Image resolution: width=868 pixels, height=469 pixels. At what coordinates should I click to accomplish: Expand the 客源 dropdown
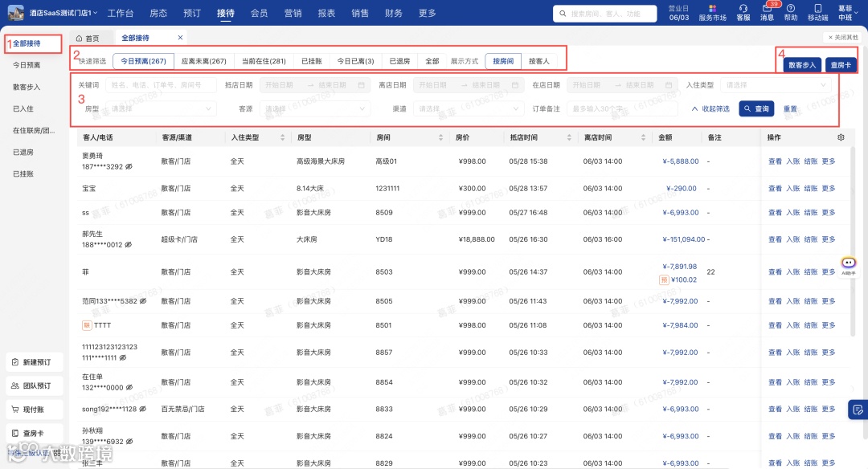[x=314, y=109]
